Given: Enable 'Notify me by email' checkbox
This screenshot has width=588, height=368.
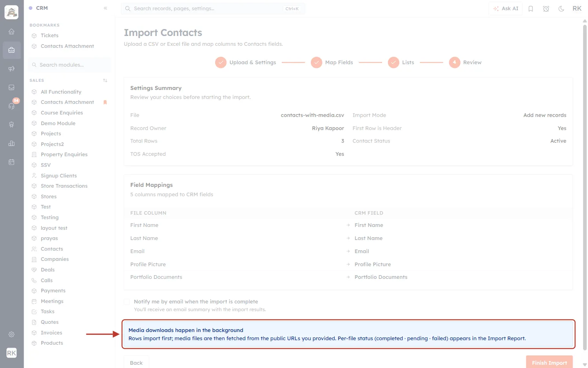Looking at the screenshot, I should tap(127, 302).
